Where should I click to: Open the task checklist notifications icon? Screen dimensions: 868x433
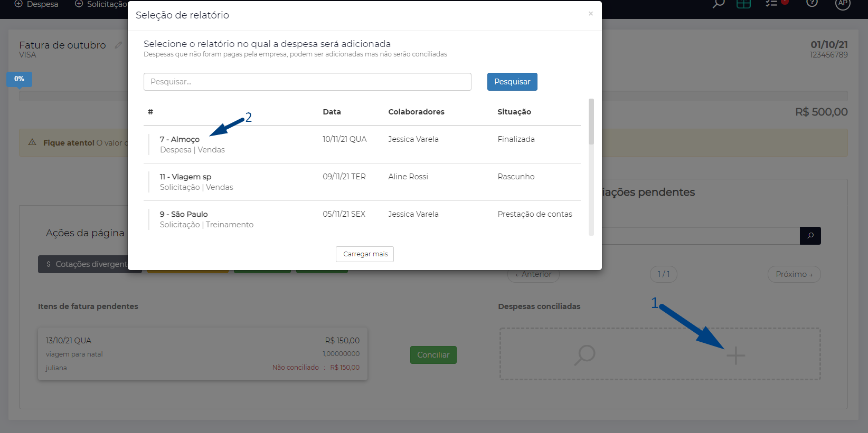772,4
